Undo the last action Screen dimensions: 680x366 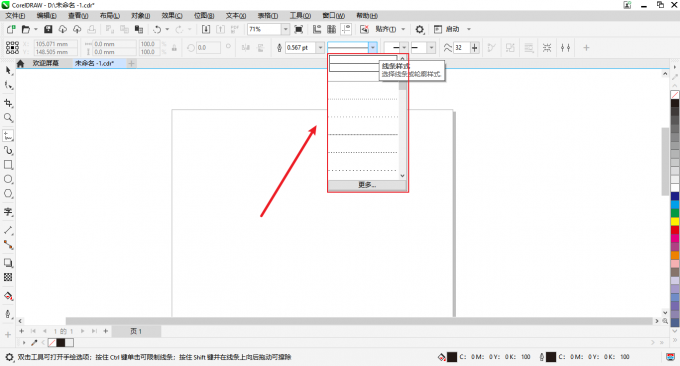[x=157, y=29]
